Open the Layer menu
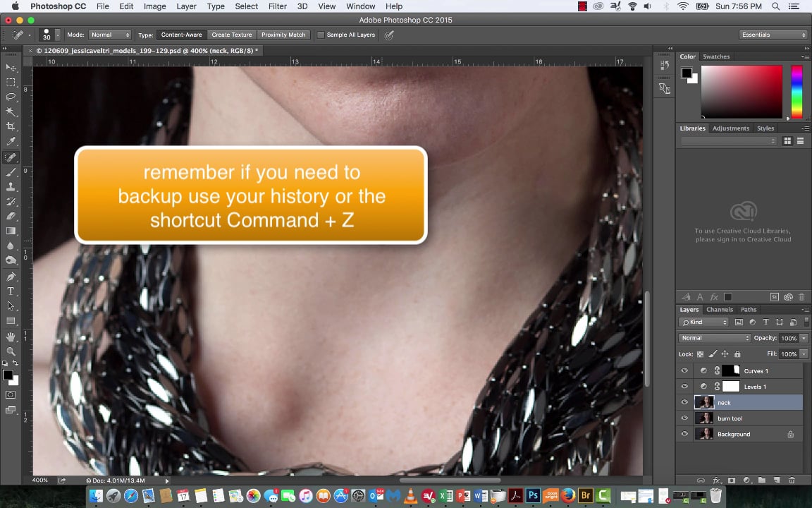This screenshot has width=812, height=508. (x=186, y=6)
